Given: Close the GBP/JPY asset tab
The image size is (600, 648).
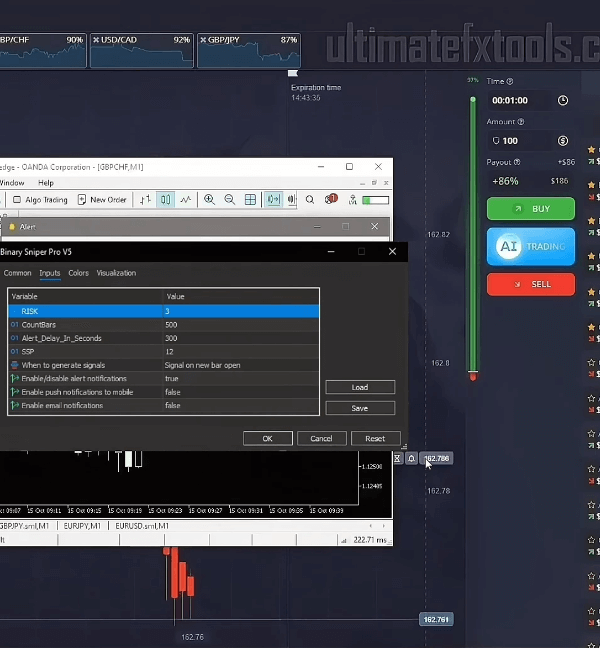Looking at the screenshot, I should [x=203, y=40].
